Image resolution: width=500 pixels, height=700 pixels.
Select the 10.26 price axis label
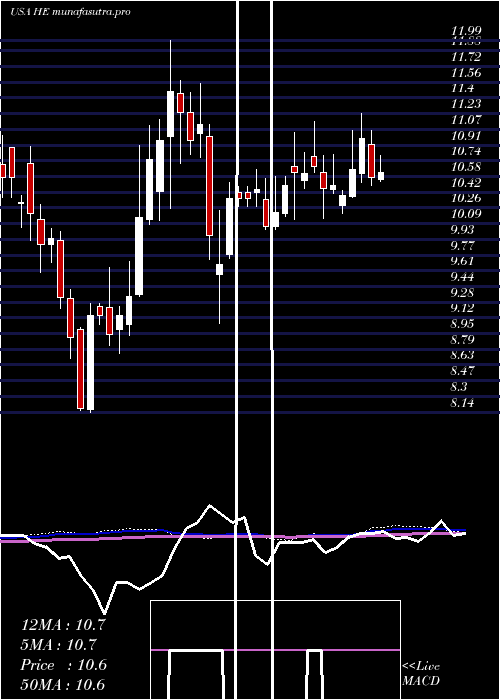point(466,198)
